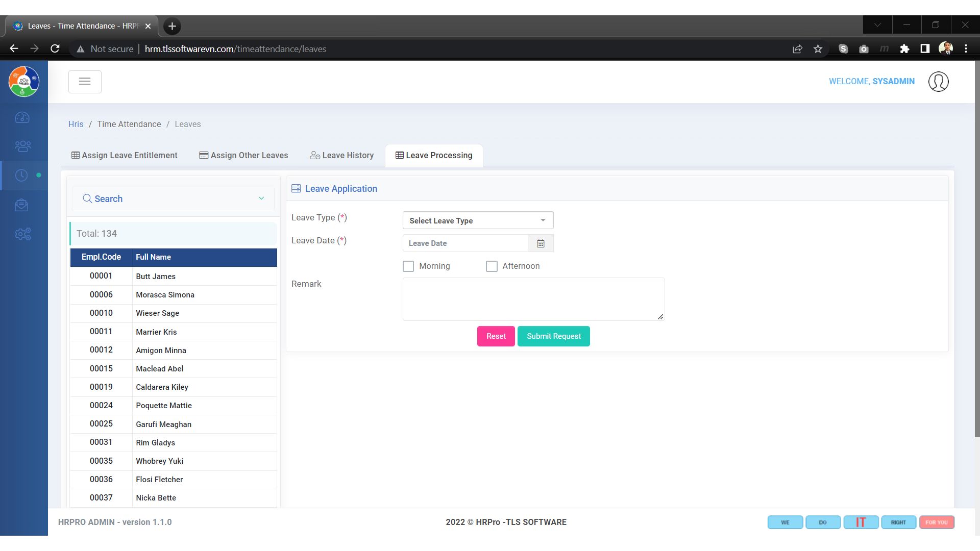Switch to Assign Leave Entitlement tab
This screenshot has height=551, width=980.
click(125, 156)
